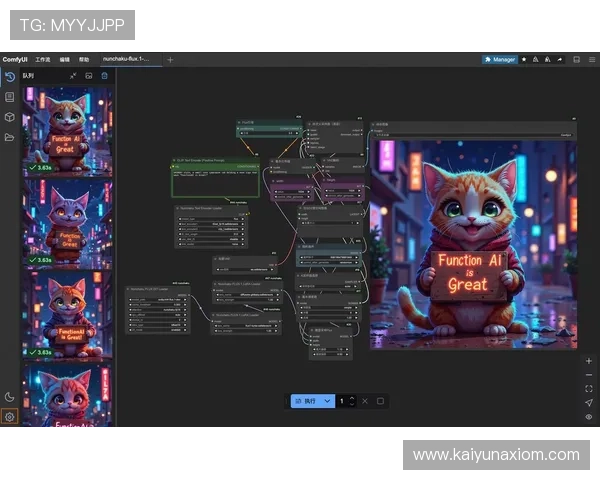Open the workflows folder sidebar icon

click(9, 137)
